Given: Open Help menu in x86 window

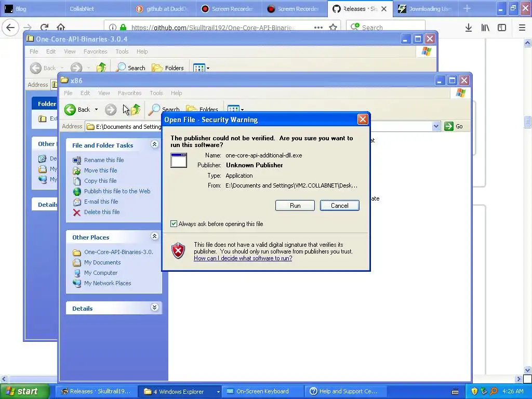Looking at the screenshot, I should (177, 93).
